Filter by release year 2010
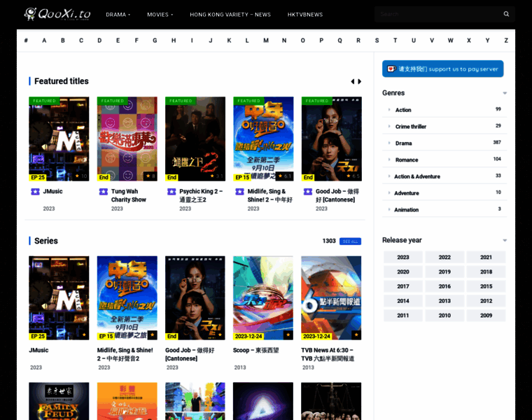 click(x=444, y=316)
